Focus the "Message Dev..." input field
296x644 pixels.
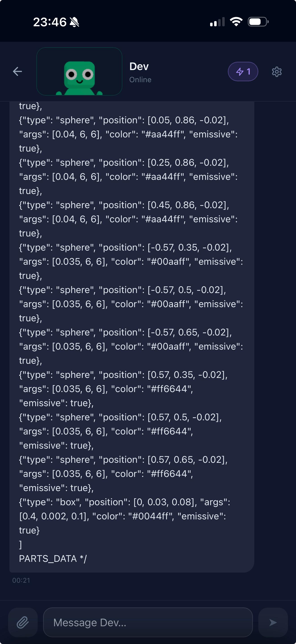pyautogui.click(x=148, y=622)
